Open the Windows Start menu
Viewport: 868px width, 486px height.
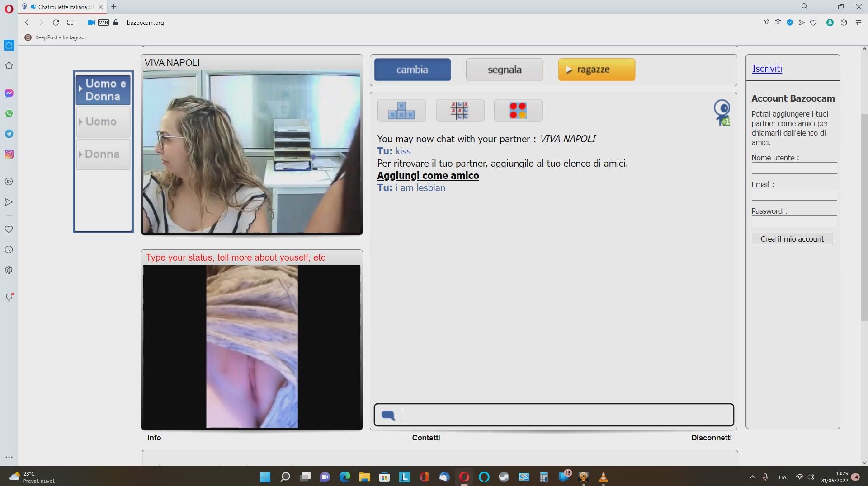pos(265,477)
